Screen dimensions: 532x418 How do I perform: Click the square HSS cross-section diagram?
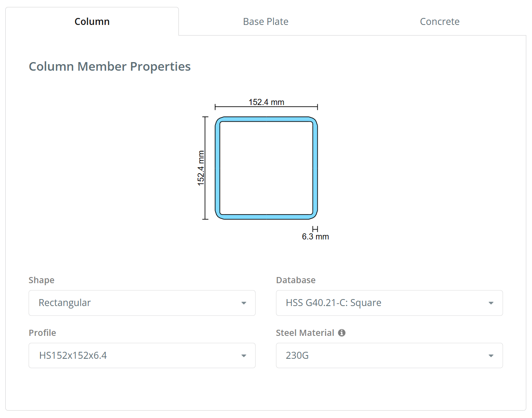point(266,167)
